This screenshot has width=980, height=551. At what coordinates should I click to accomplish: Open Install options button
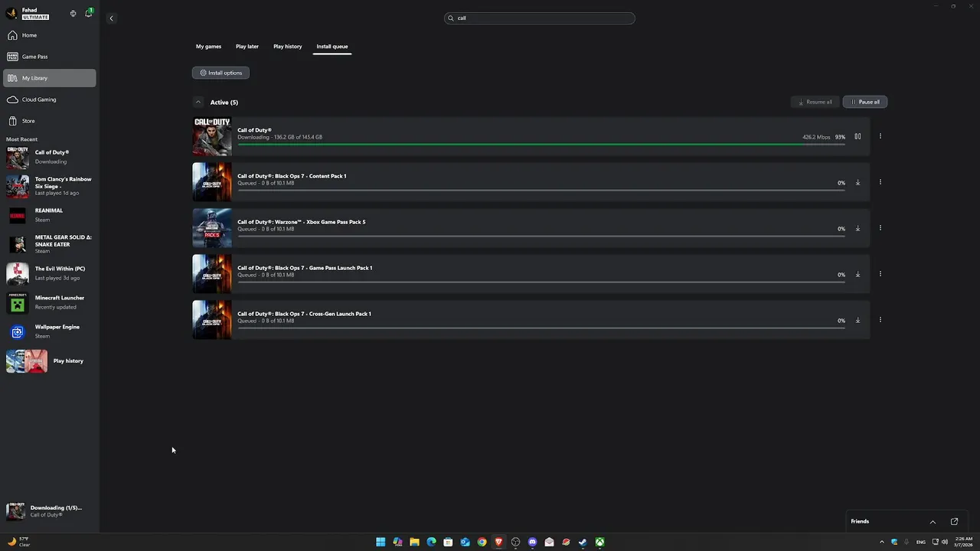tap(220, 73)
